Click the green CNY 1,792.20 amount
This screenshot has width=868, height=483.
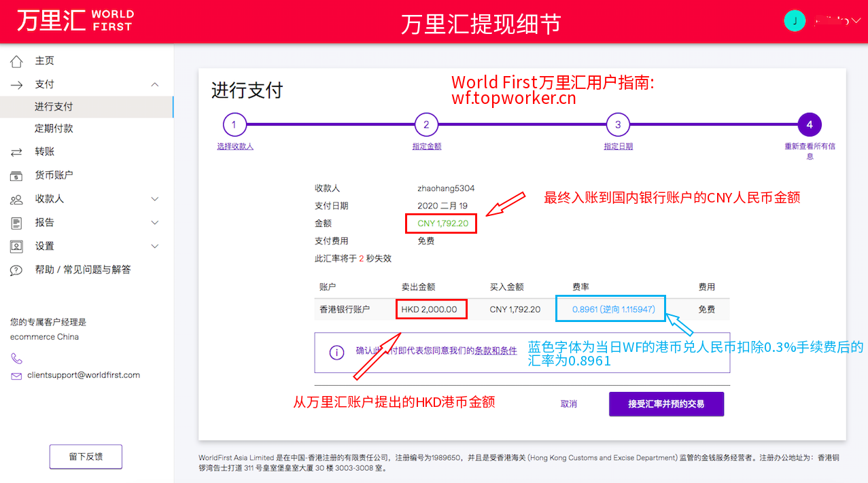[x=442, y=223]
